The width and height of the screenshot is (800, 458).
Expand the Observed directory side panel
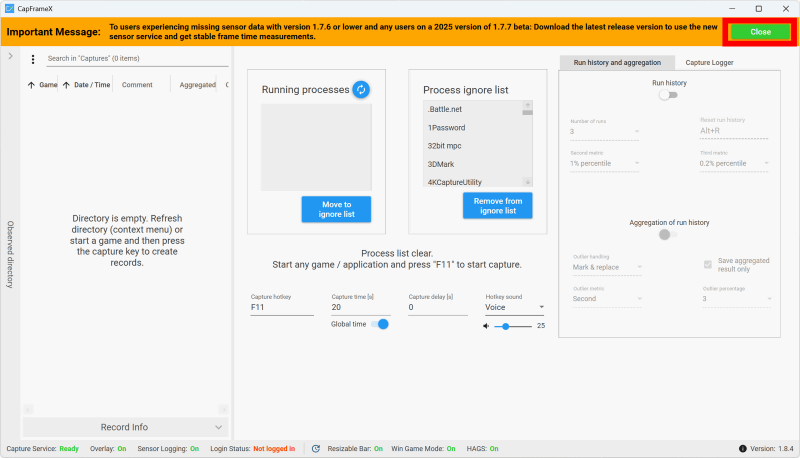click(10, 56)
